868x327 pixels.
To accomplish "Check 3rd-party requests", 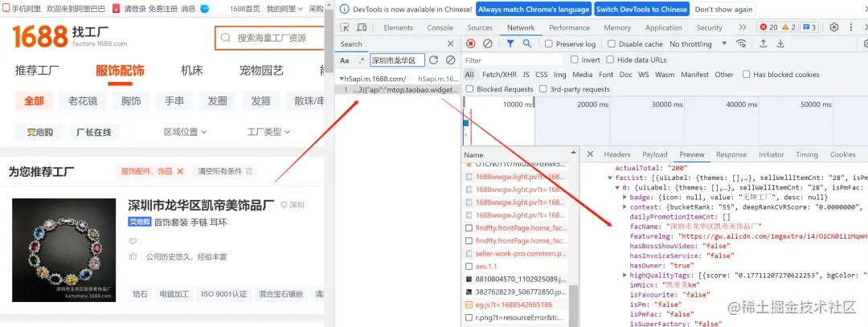I will pyautogui.click(x=543, y=88).
